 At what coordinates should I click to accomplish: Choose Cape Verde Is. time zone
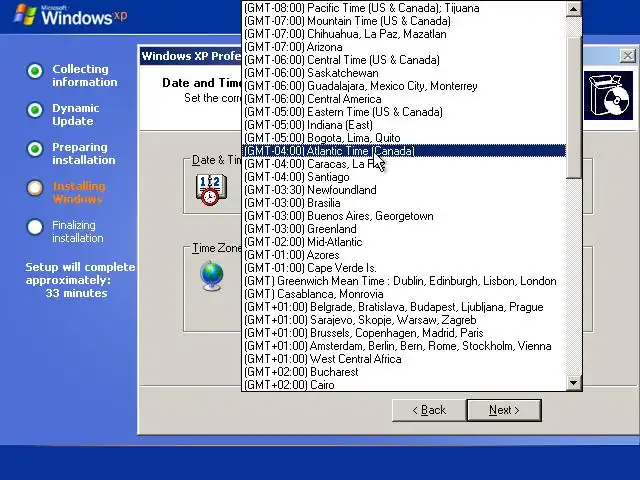click(x=404, y=268)
